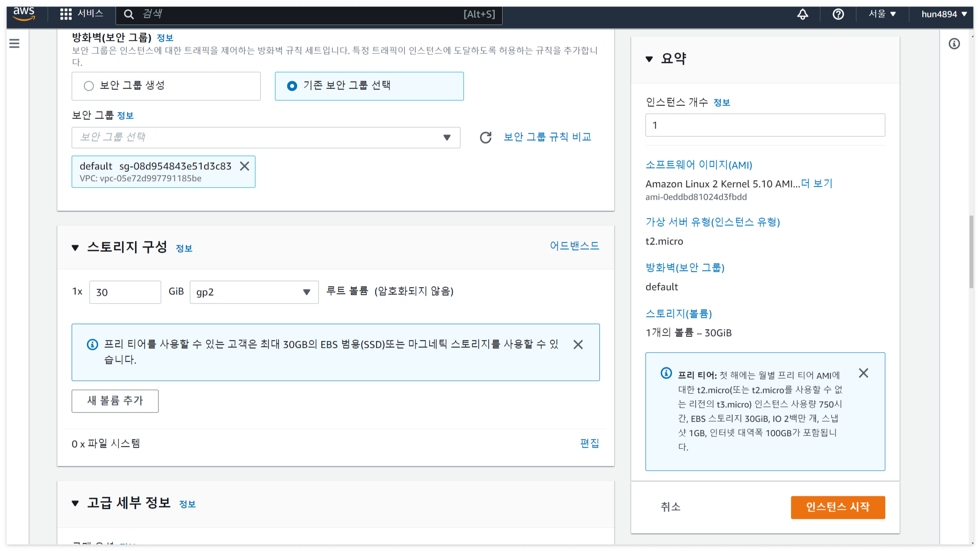Open the AWS services grid menu

click(66, 14)
